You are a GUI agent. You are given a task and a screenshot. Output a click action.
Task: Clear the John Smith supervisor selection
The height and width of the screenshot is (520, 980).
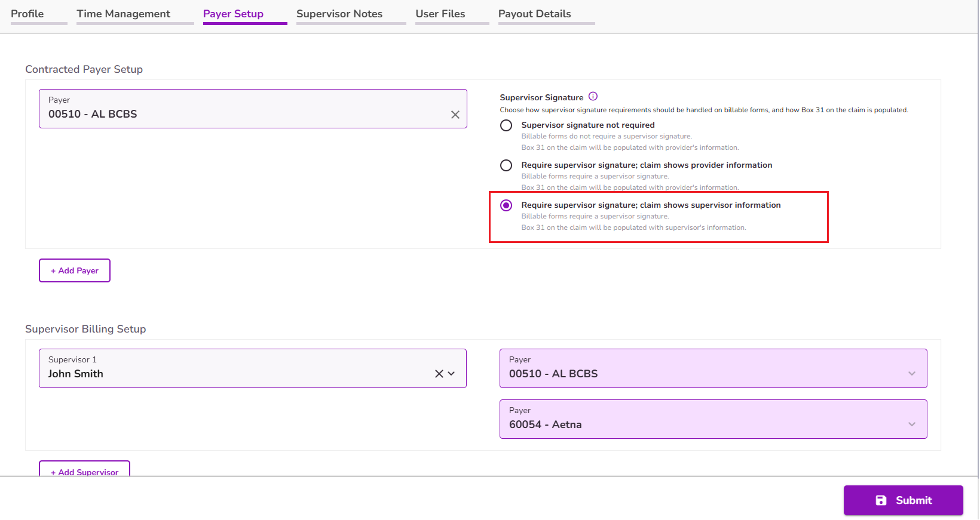pos(439,374)
